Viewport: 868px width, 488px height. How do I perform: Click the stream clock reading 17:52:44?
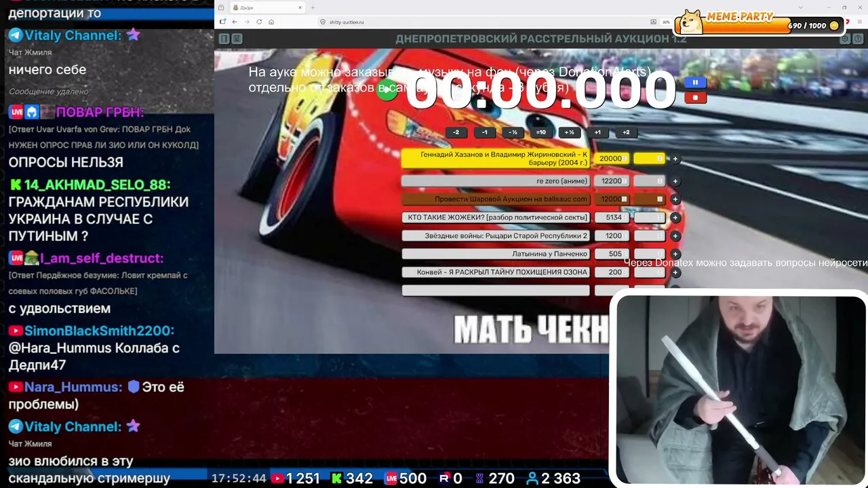click(239, 479)
